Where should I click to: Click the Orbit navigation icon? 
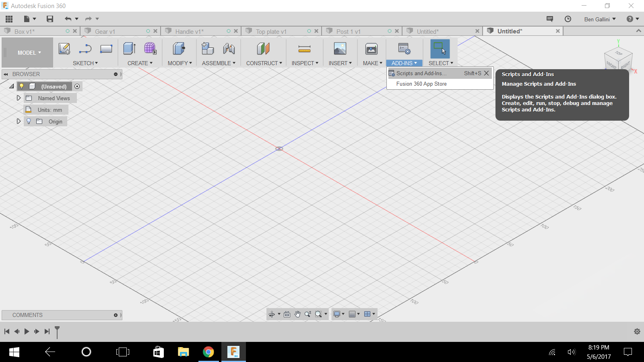272,314
